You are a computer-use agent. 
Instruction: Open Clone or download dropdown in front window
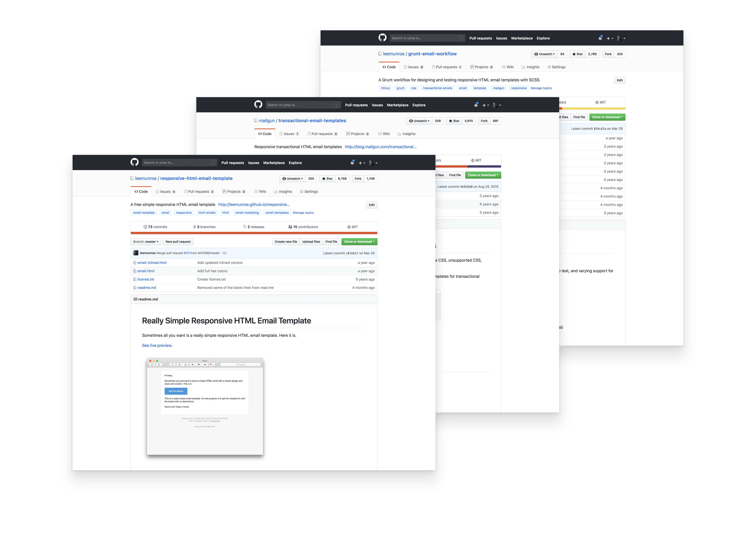[x=359, y=242]
